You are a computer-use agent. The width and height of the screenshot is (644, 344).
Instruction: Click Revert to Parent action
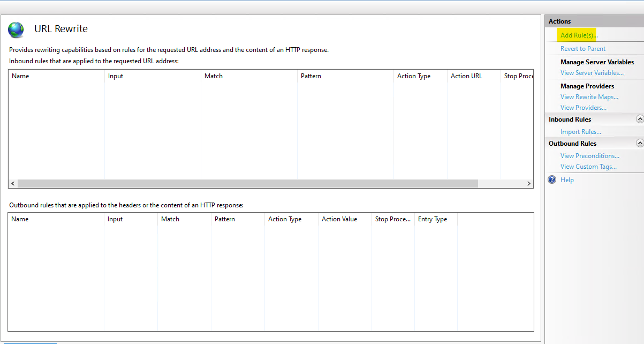coord(583,49)
